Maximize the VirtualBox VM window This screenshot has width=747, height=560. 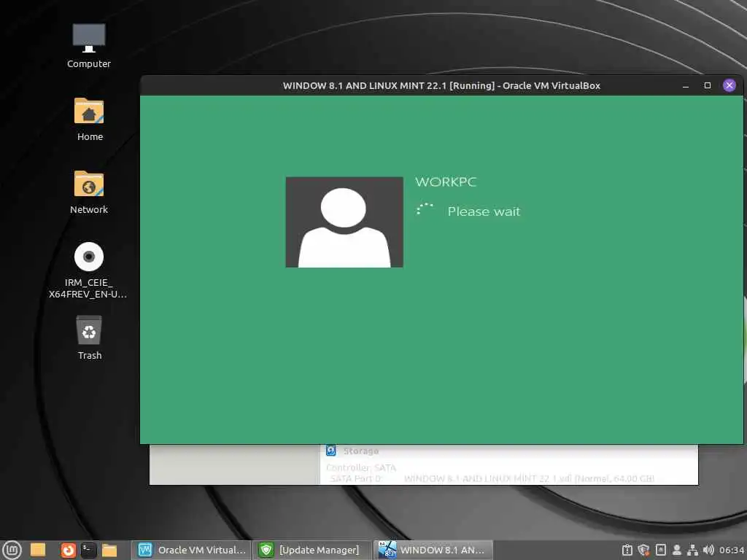708,85
